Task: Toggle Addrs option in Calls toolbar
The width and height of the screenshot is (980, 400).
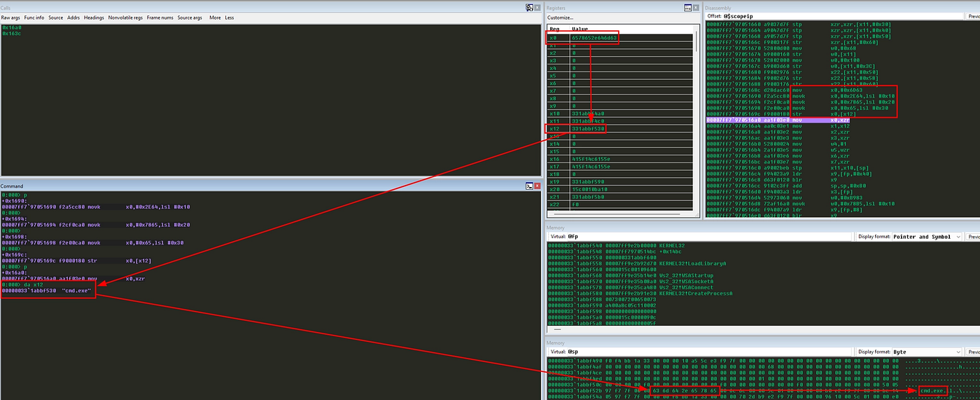Action: tap(73, 18)
